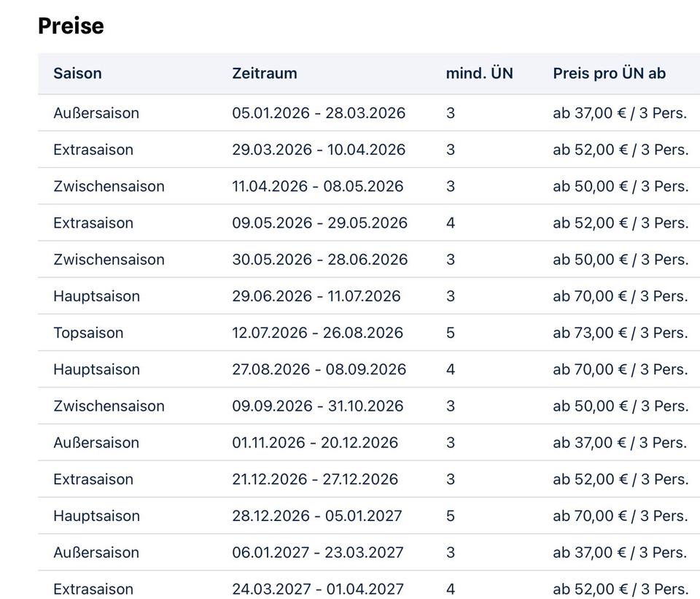Viewport: 700px width, 599px height.
Task: Select the 30.05.2026 - 28.06.2026 date range
Action: coord(319,260)
